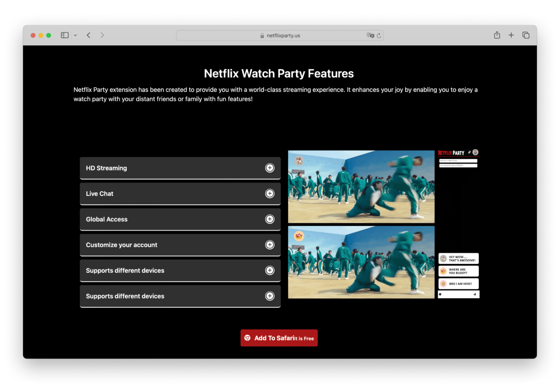Click the send arrow in chat preview
The width and height of the screenshot is (558, 392).
pyautogui.click(x=475, y=294)
